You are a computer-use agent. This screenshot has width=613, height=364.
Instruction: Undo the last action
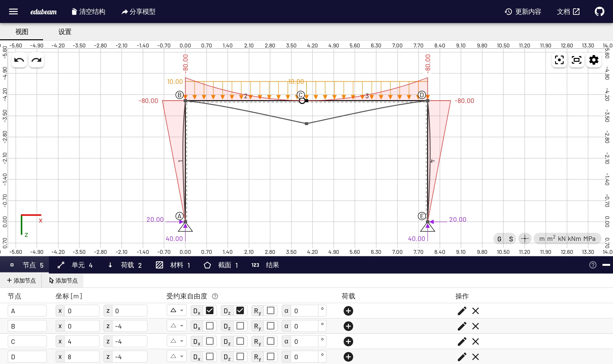coord(19,60)
